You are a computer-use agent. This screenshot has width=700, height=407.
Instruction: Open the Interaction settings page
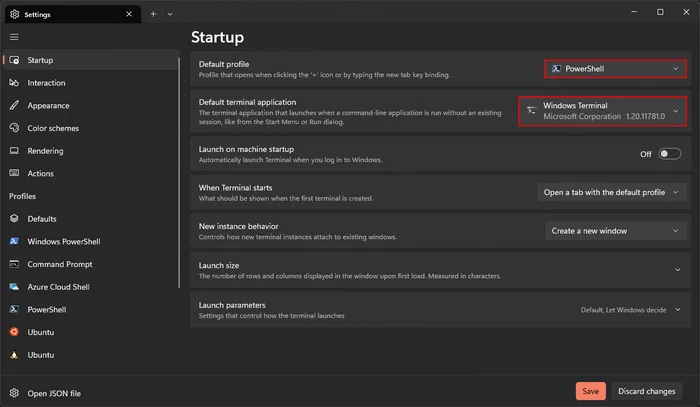[x=89, y=83]
